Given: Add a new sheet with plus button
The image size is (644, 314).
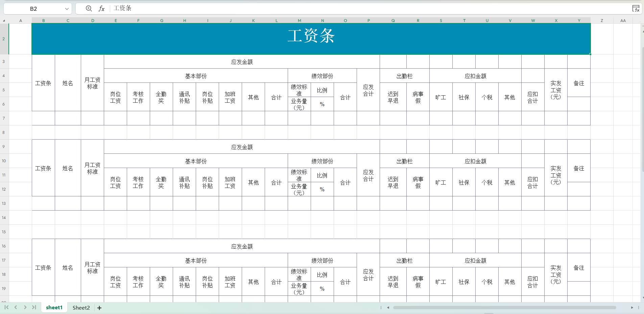Looking at the screenshot, I should click(99, 308).
